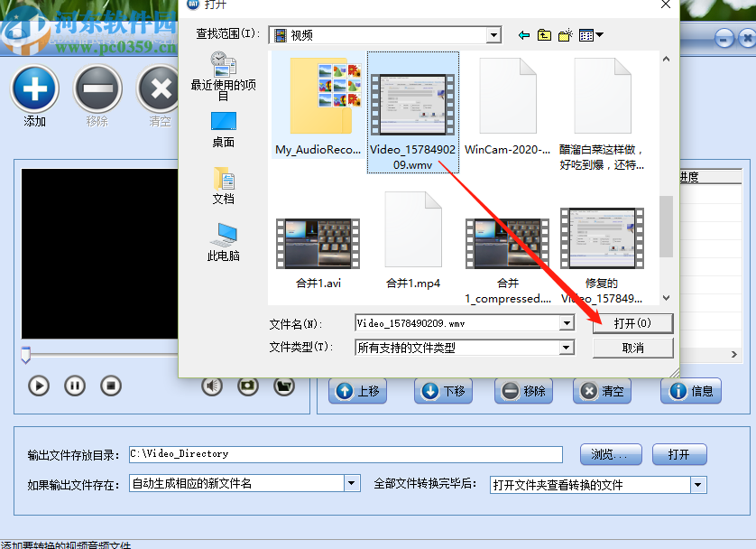
Task: Expand the file name (文件名) dropdown arrow
Action: (x=567, y=323)
